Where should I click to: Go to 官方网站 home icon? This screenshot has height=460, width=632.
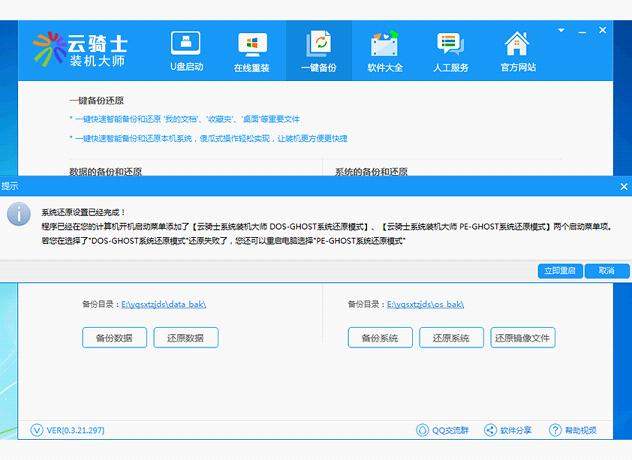517,52
